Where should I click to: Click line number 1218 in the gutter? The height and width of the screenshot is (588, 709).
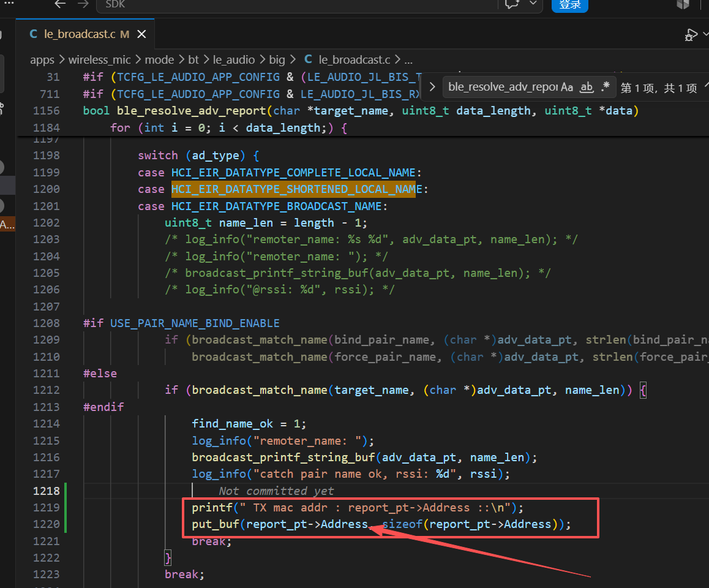(46, 491)
